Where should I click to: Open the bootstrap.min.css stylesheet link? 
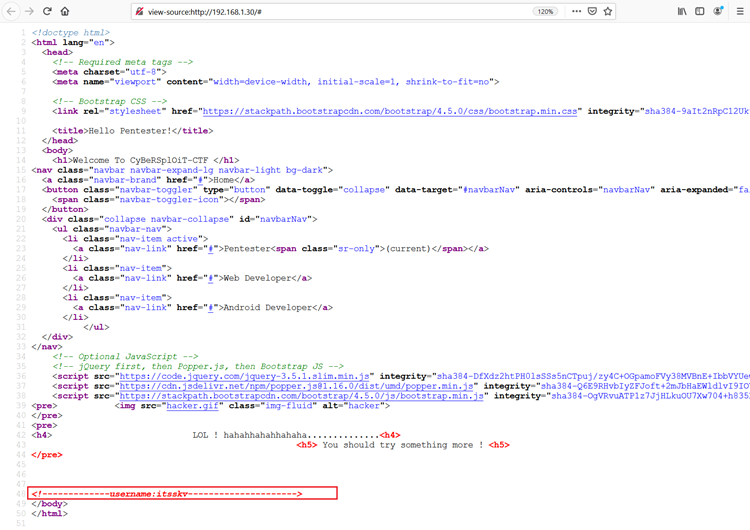pyautogui.click(x=390, y=112)
